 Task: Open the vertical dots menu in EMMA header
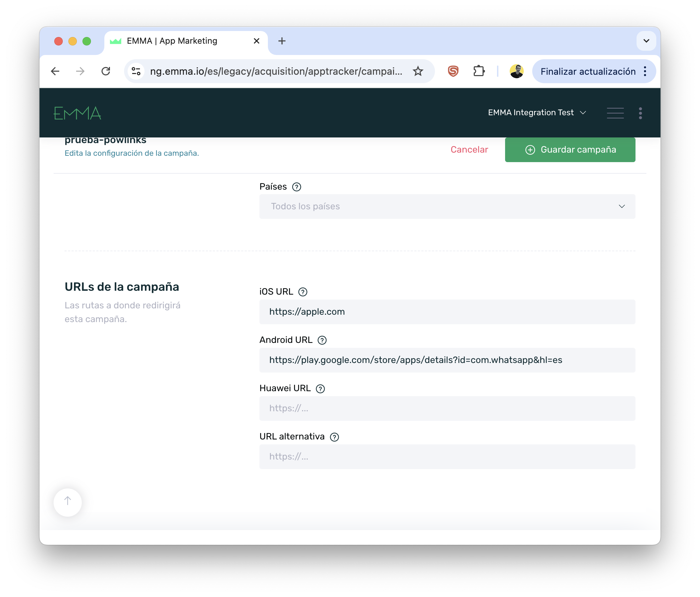640,113
